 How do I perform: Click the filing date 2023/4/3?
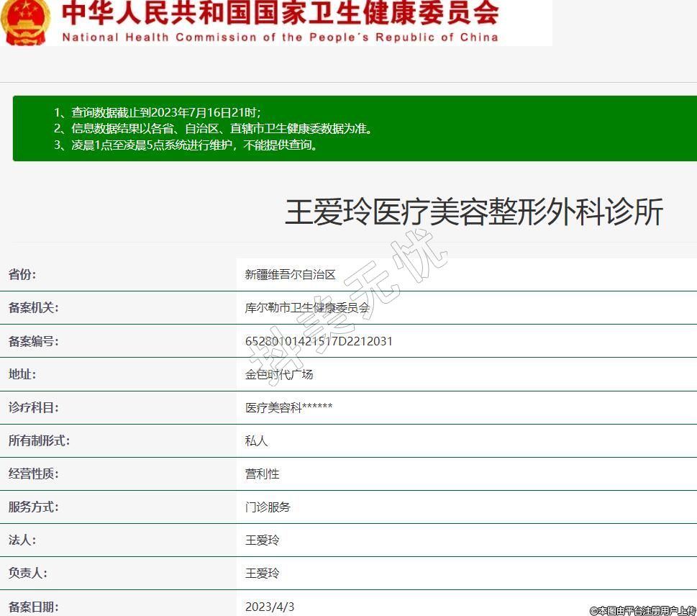pyautogui.click(x=270, y=607)
